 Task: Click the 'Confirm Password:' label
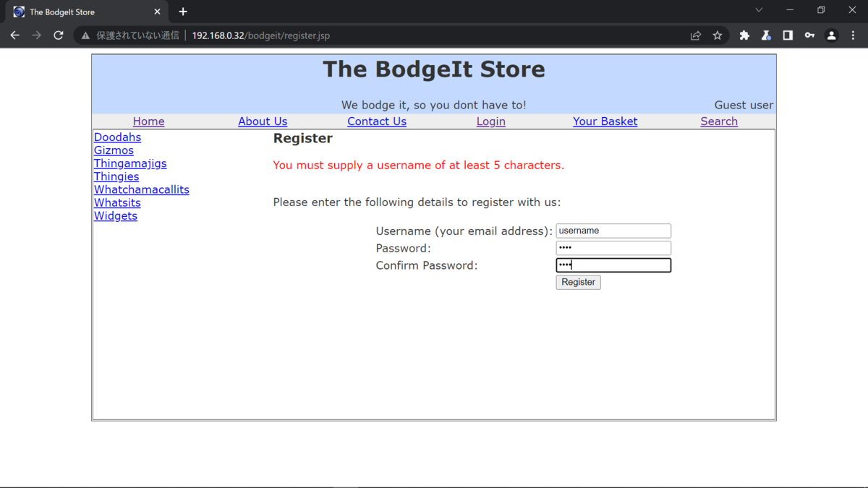click(x=427, y=265)
